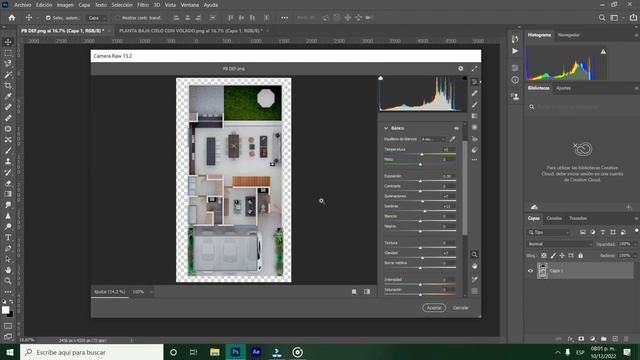Toggle highlight clipping warning in histogram

pyautogui.click(x=464, y=78)
